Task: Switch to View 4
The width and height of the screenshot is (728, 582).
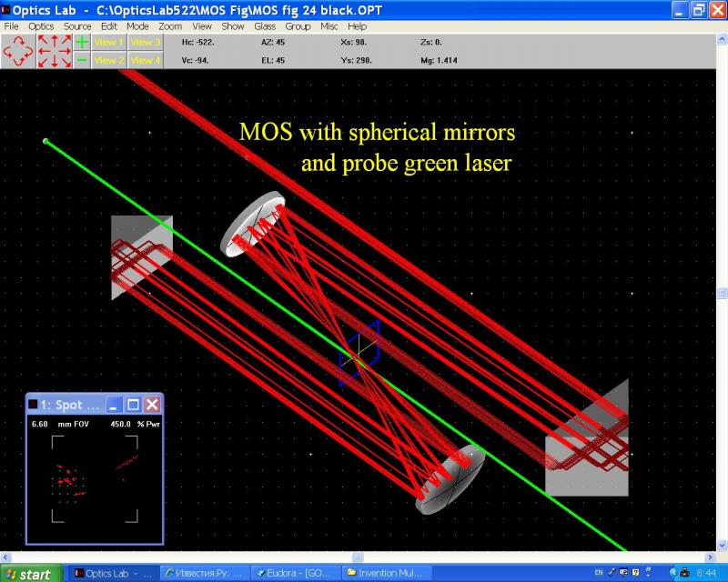Action: [x=145, y=60]
